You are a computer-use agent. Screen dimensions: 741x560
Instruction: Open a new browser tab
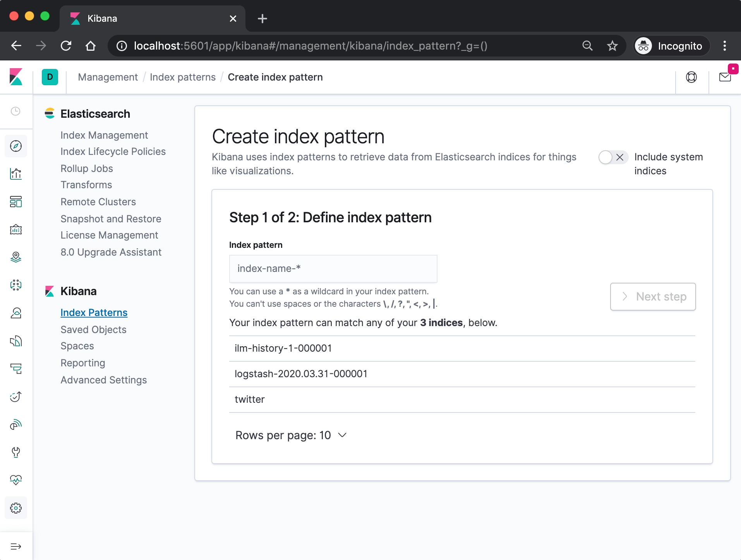tap(262, 19)
